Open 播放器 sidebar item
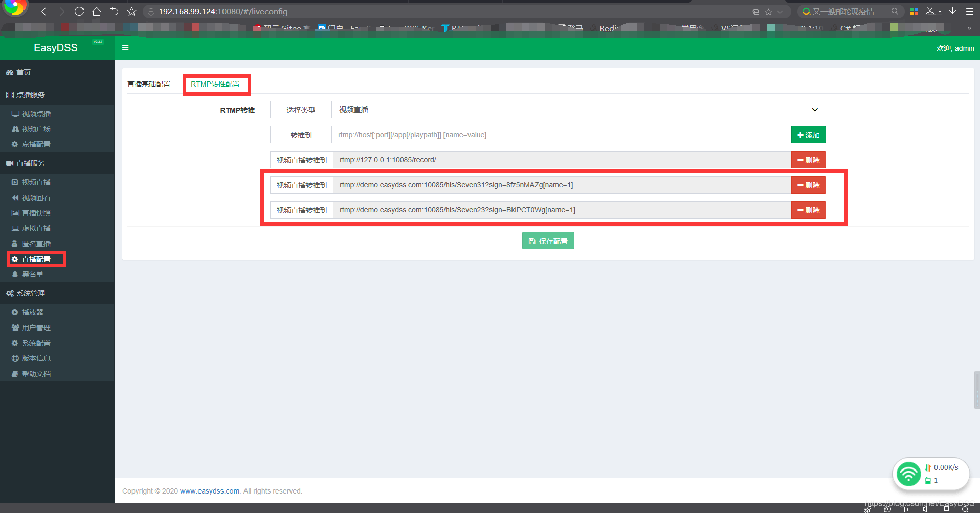Image resolution: width=980 pixels, height=513 pixels. 28,312
